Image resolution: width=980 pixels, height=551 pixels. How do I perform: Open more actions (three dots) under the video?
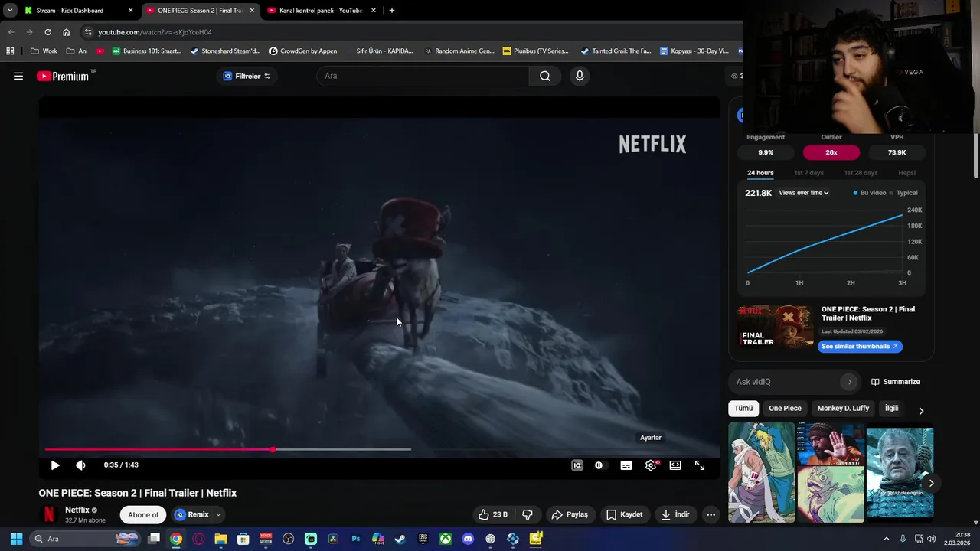(710, 514)
